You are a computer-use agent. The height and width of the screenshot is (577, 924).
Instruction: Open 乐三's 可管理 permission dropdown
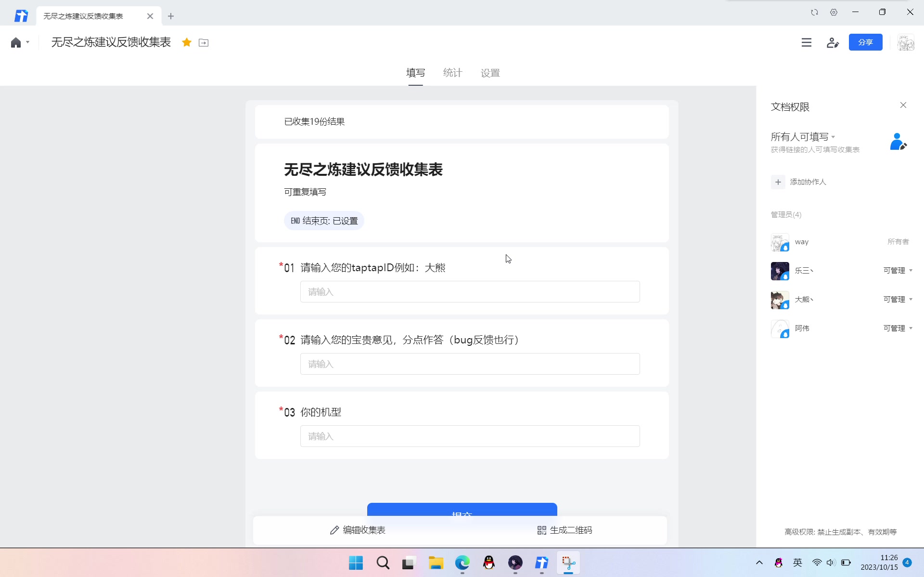coord(898,271)
